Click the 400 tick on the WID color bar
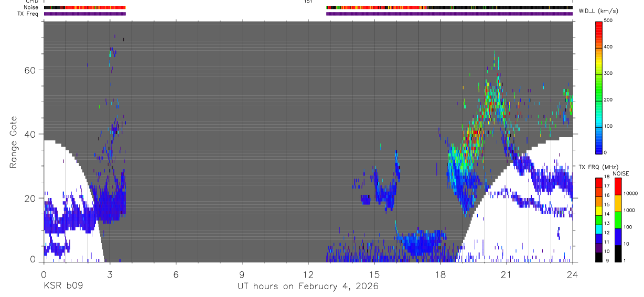This screenshot has width=644, height=297. [x=608, y=47]
